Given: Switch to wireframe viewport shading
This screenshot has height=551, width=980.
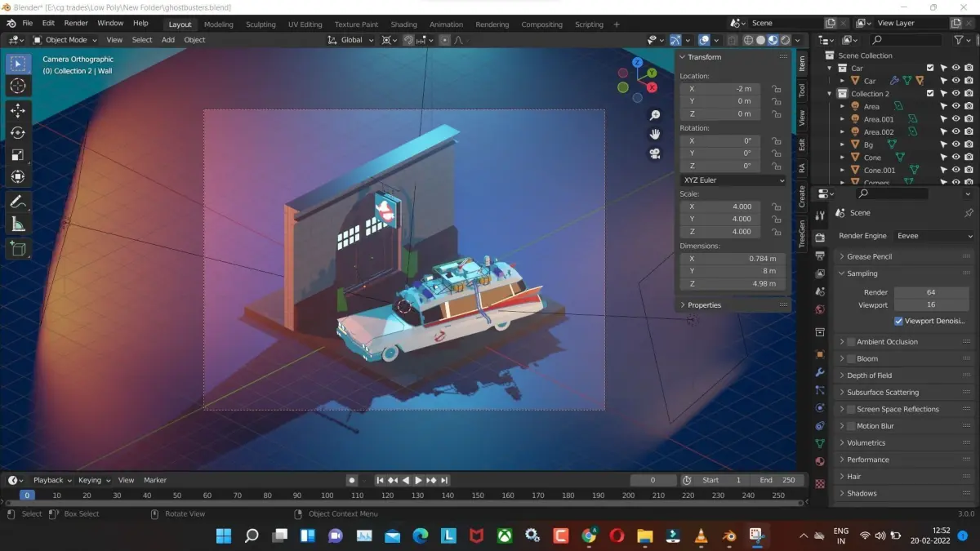Looking at the screenshot, I should pos(748,40).
